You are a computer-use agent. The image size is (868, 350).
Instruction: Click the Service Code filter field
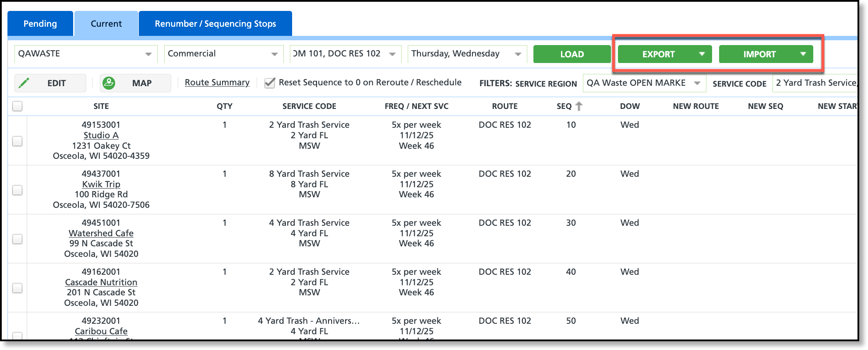[815, 83]
